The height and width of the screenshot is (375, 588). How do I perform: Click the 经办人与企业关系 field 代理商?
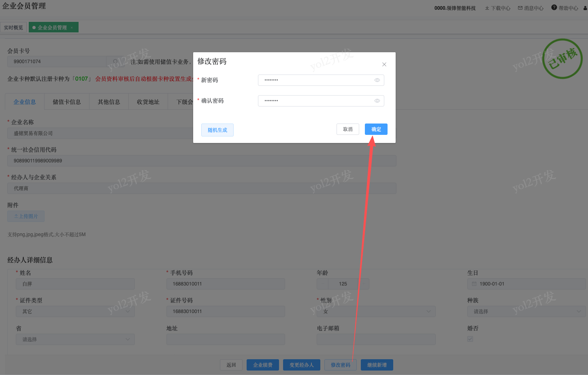pyautogui.click(x=202, y=188)
